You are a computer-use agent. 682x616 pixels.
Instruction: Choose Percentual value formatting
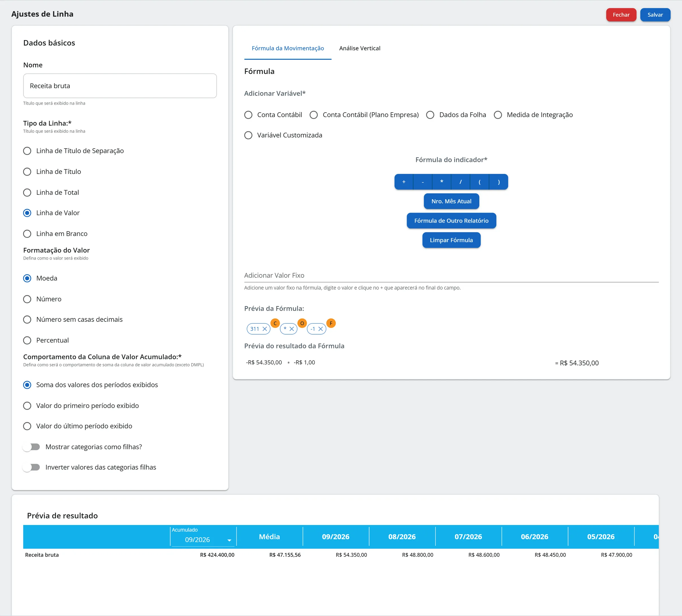point(27,340)
